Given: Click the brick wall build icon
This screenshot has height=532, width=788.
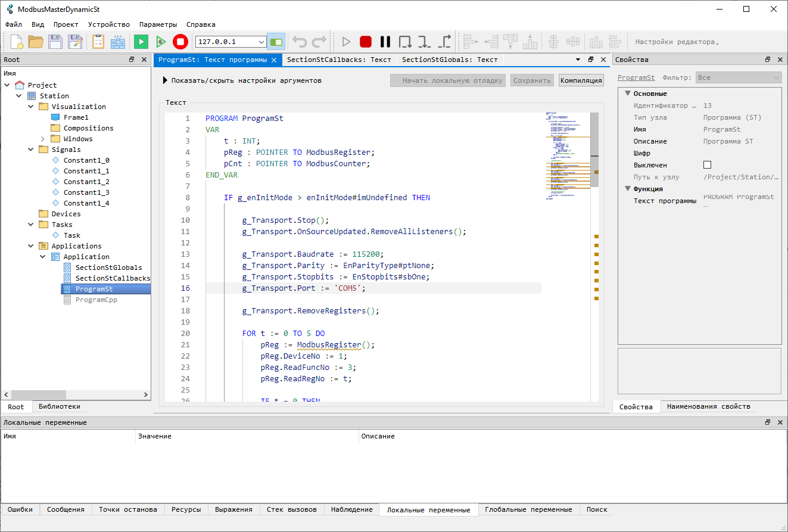Looking at the screenshot, I should pyautogui.click(x=118, y=42).
